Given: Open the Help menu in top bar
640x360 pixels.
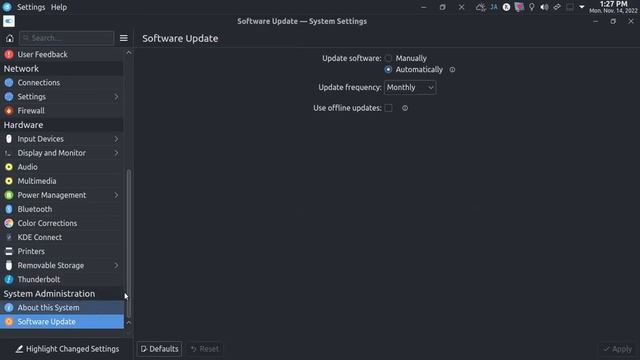Looking at the screenshot, I should 59,7.
